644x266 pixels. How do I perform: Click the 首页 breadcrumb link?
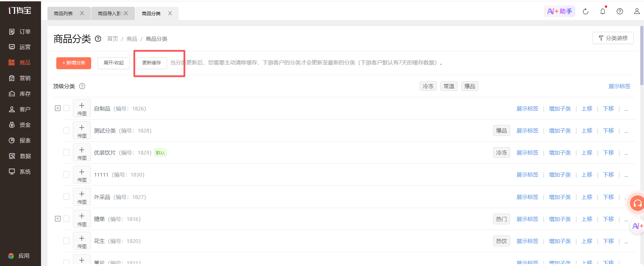pos(113,39)
